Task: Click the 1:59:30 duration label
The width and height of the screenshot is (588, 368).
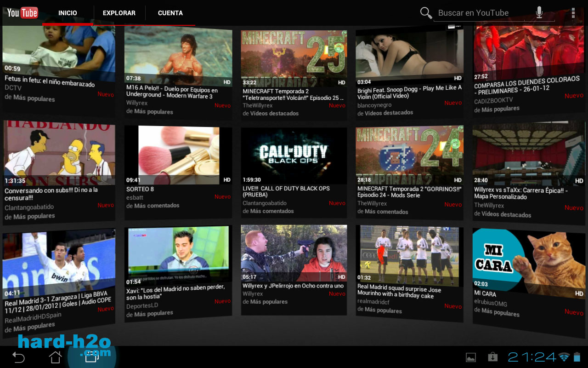Action: click(252, 180)
